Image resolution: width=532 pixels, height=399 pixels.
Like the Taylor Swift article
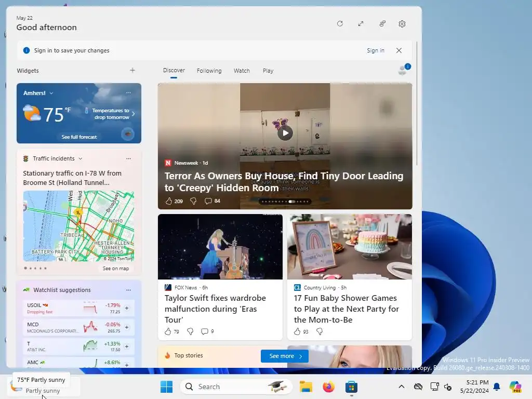tap(168, 331)
